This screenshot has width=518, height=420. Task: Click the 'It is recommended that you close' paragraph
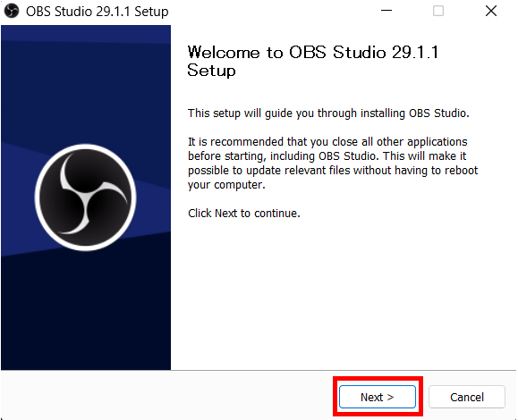pos(333,163)
